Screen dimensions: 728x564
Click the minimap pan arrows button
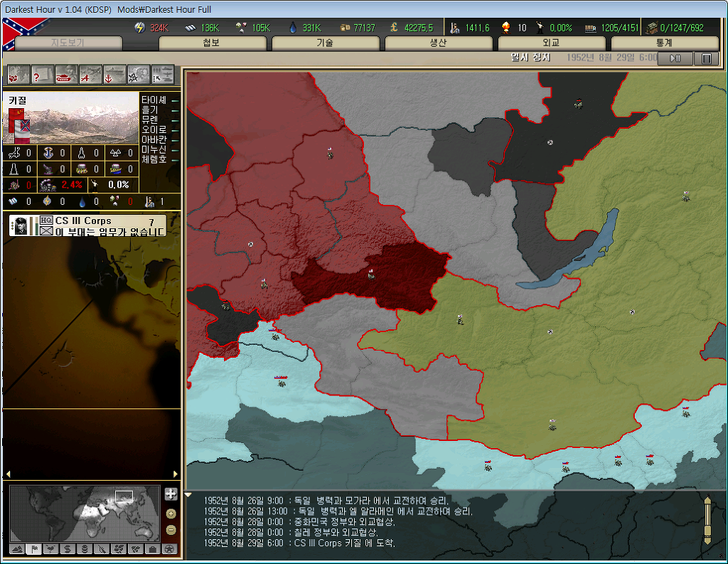[171, 494]
